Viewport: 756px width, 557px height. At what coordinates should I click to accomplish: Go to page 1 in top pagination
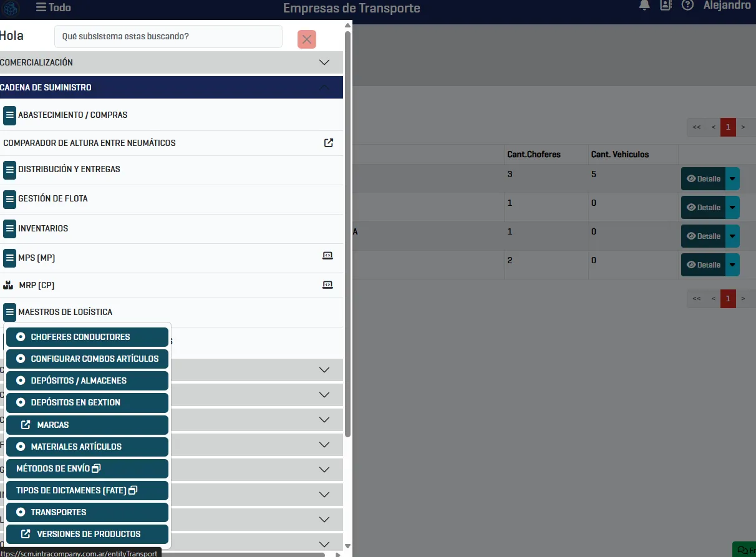pos(727,127)
